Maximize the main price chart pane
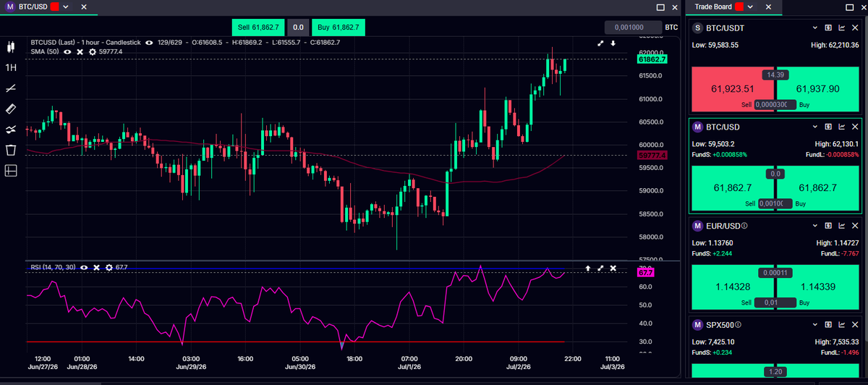Image resolution: width=868 pixels, height=385 pixels. 600,43
